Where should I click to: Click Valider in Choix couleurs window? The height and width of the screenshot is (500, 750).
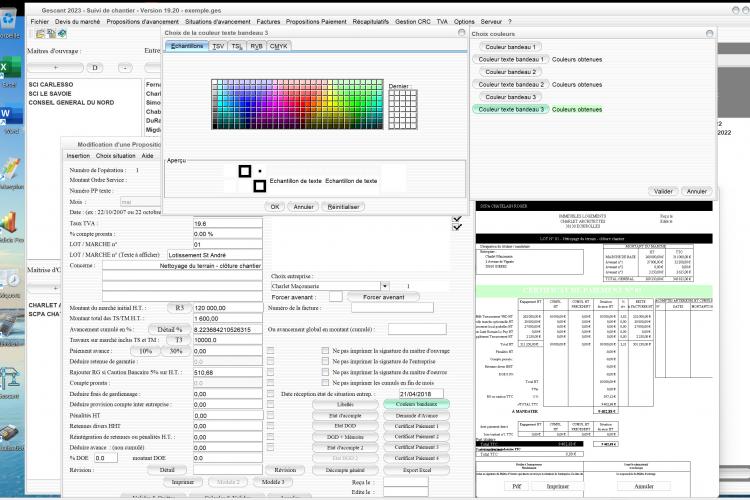663,191
